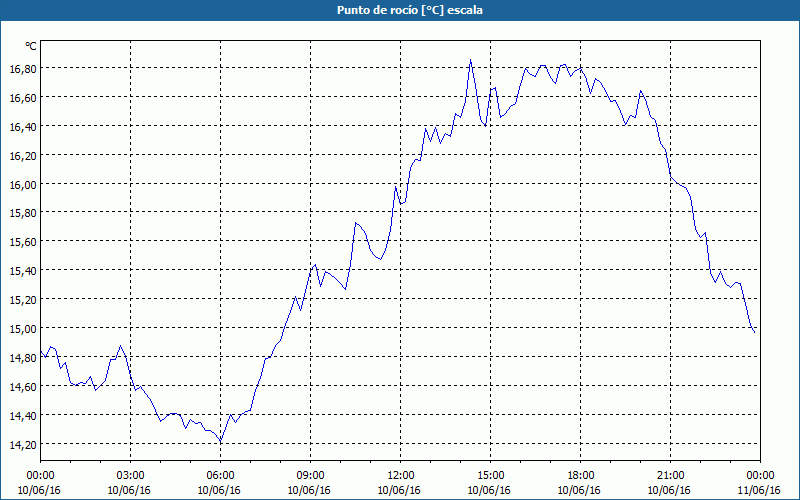The height and width of the screenshot is (500, 800).
Task: Select the 16,60 y-axis value
Action: click(23, 97)
